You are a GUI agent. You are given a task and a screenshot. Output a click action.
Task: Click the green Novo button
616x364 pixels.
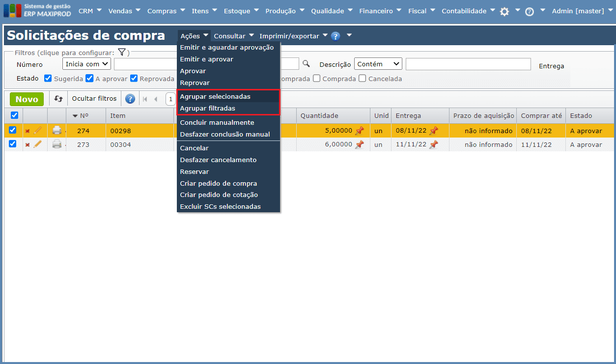click(x=27, y=99)
